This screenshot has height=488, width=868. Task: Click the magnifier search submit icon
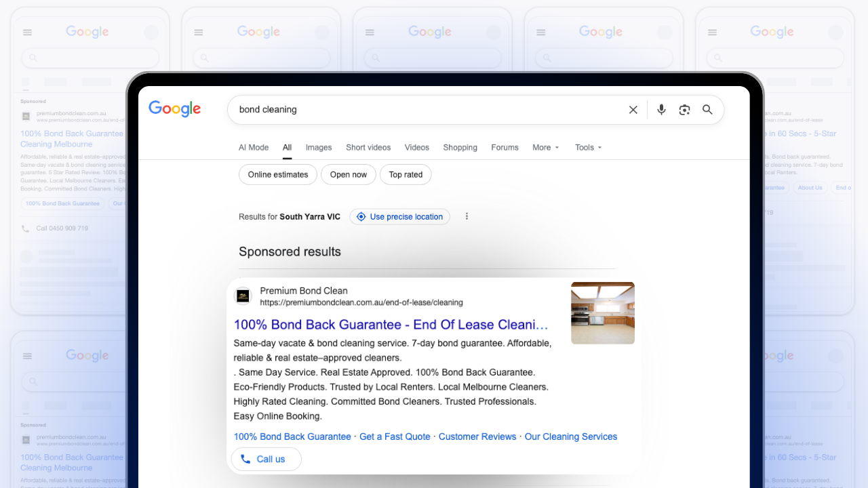click(x=707, y=110)
